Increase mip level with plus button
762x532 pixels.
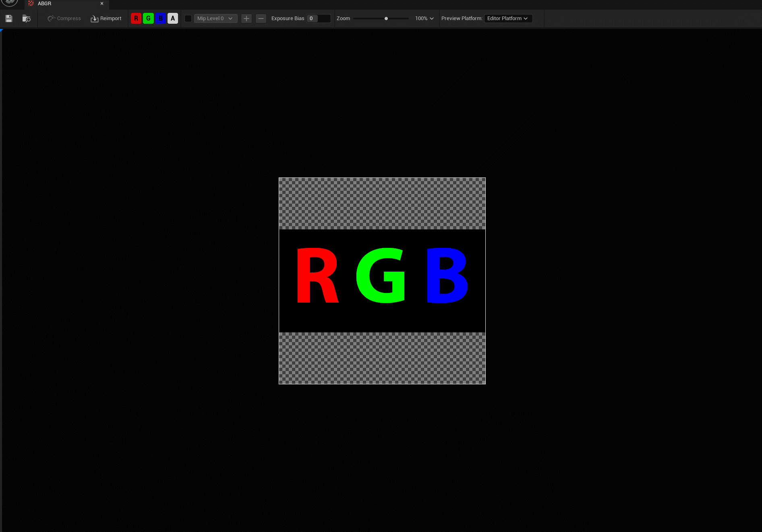coord(246,19)
